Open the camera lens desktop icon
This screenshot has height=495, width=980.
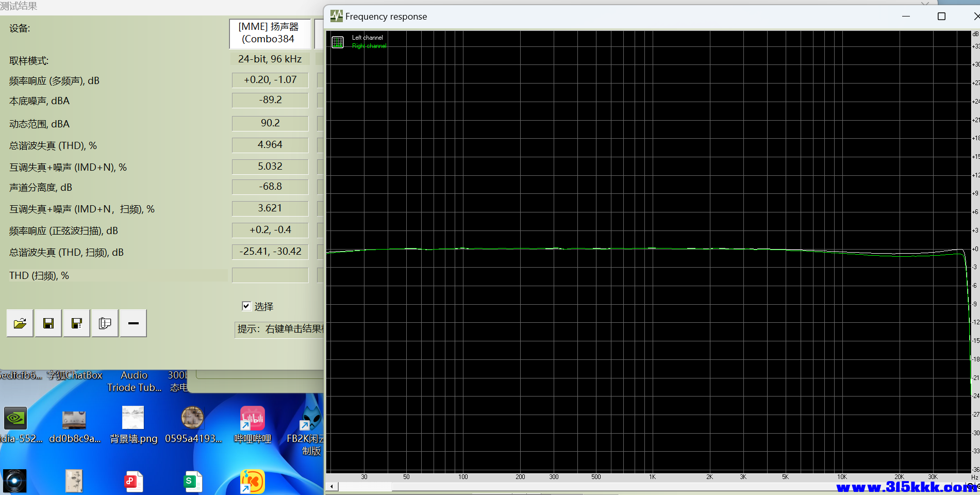tap(15, 481)
